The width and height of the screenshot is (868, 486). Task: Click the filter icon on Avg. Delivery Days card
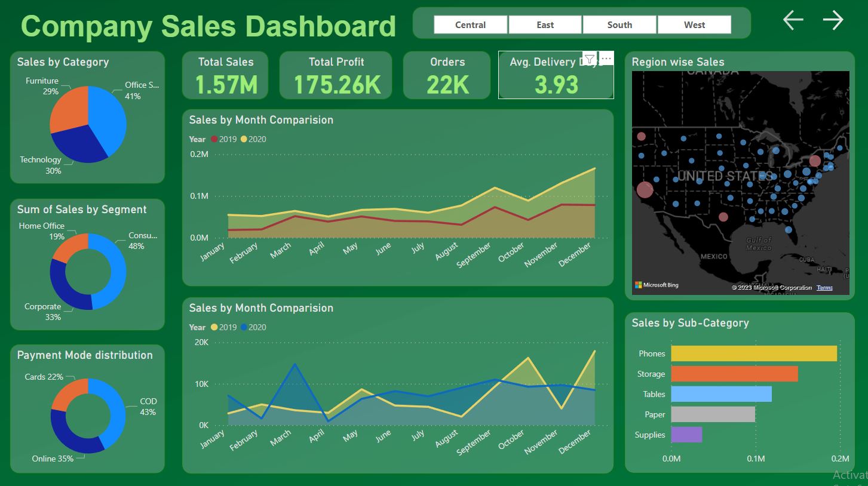tap(590, 58)
